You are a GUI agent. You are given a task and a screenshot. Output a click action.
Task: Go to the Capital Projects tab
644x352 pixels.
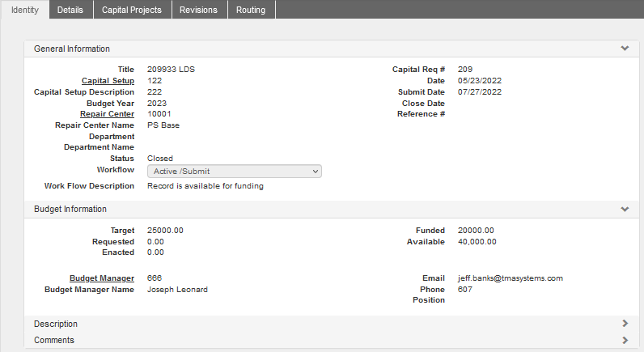point(131,10)
